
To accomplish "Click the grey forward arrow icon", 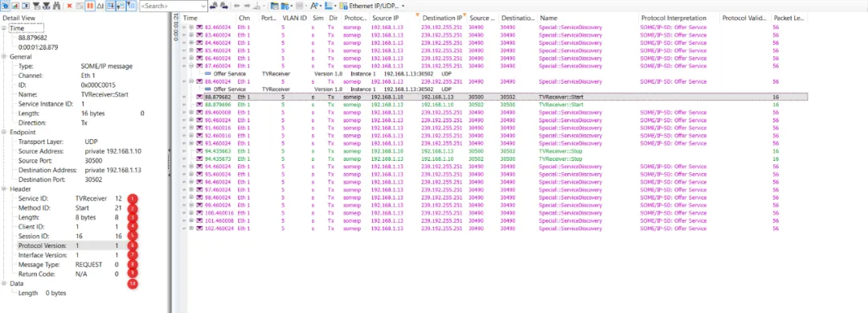I will tap(247, 6).
